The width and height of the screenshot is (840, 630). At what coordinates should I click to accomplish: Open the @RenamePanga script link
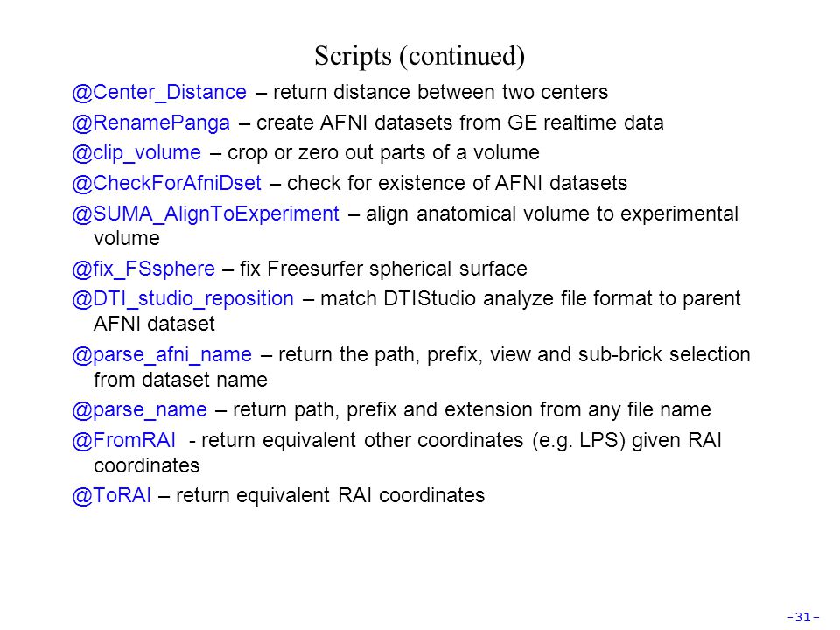[x=151, y=122]
